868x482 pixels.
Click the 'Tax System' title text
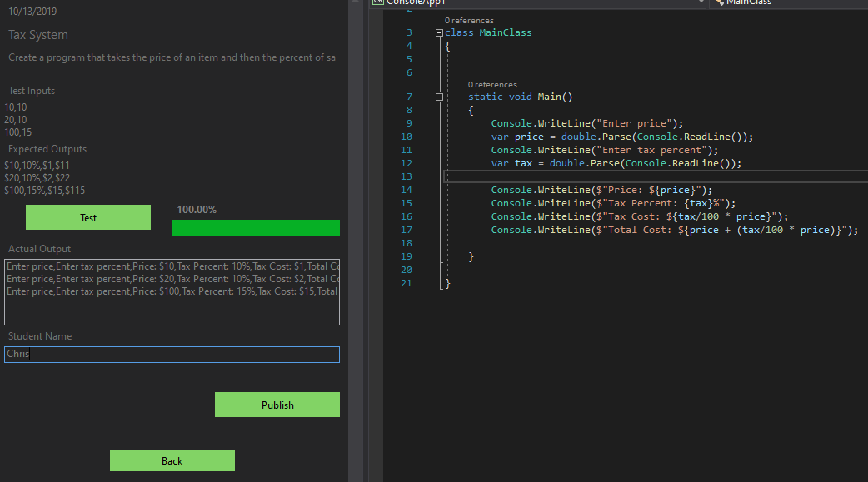click(x=38, y=35)
